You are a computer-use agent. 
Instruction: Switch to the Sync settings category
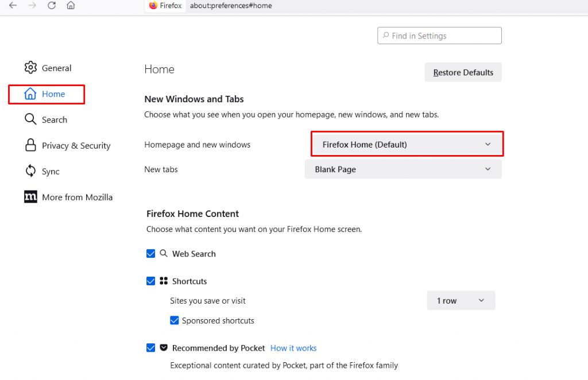click(42, 171)
